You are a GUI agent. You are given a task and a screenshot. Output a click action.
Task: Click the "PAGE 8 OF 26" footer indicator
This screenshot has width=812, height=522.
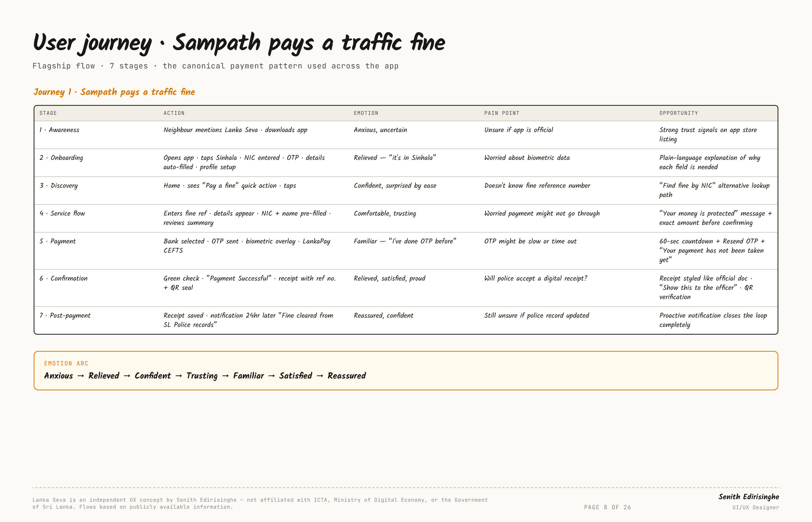tap(607, 507)
